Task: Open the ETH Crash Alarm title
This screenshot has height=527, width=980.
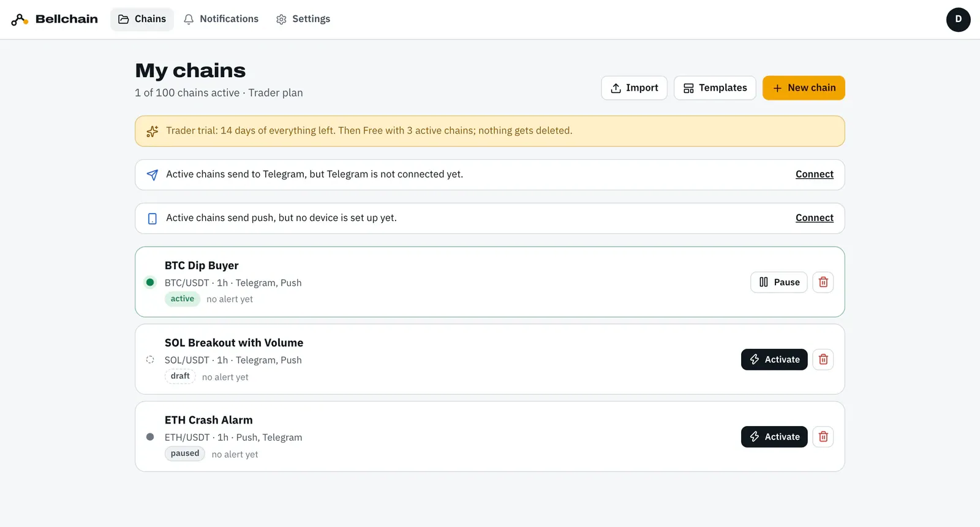Action: click(209, 420)
